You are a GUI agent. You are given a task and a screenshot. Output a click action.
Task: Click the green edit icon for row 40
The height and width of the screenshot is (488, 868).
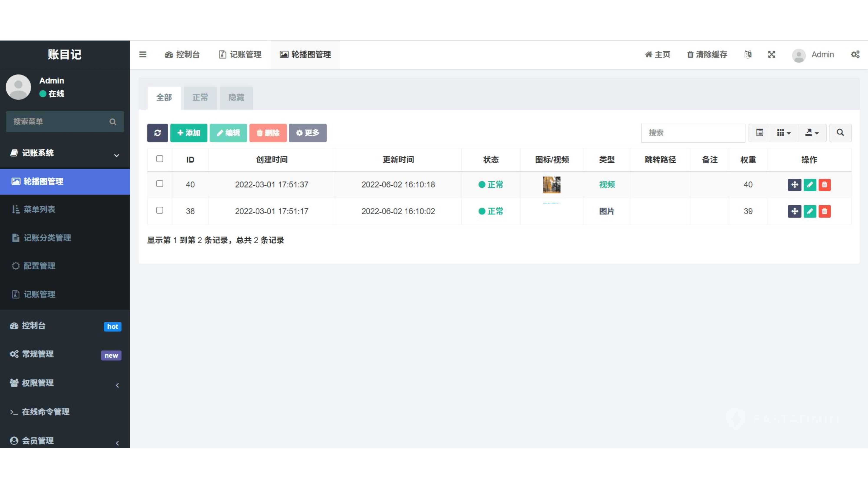(x=810, y=185)
